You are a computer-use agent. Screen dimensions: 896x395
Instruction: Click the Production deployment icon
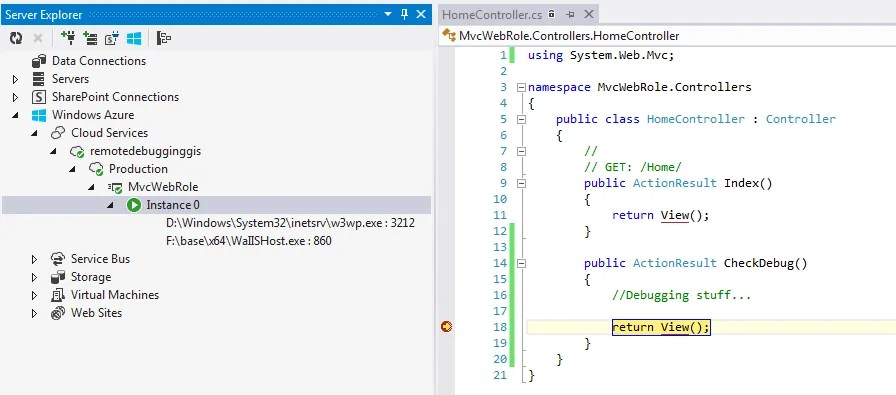(96, 170)
